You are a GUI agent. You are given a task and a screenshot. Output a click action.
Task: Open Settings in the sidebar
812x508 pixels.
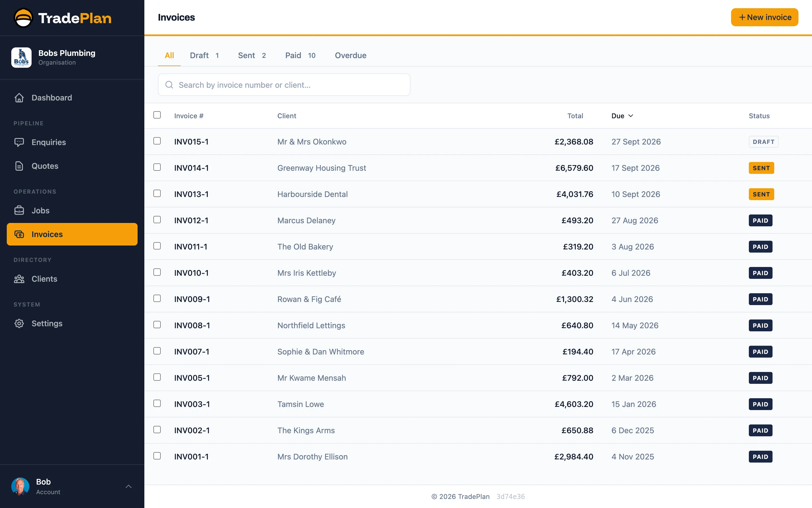[x=72, y=323]
